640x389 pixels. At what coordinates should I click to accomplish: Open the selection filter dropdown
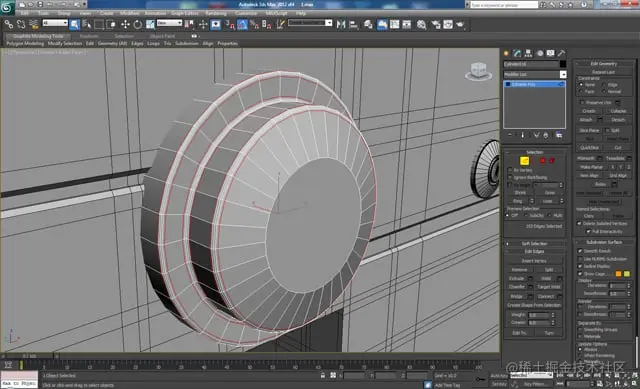[x=55, y=23]
